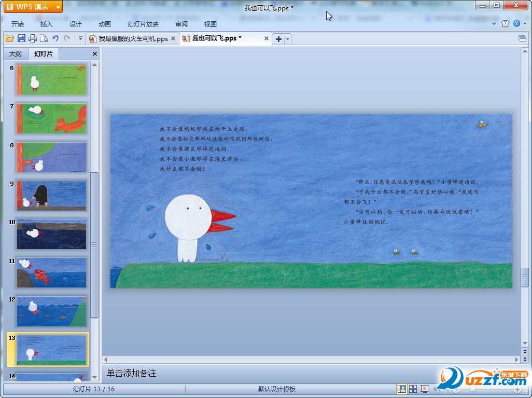532x398 pixels.
Task: Open the WPS 演示 application menu
Action: pyautogui.click(x=29, y=6)
